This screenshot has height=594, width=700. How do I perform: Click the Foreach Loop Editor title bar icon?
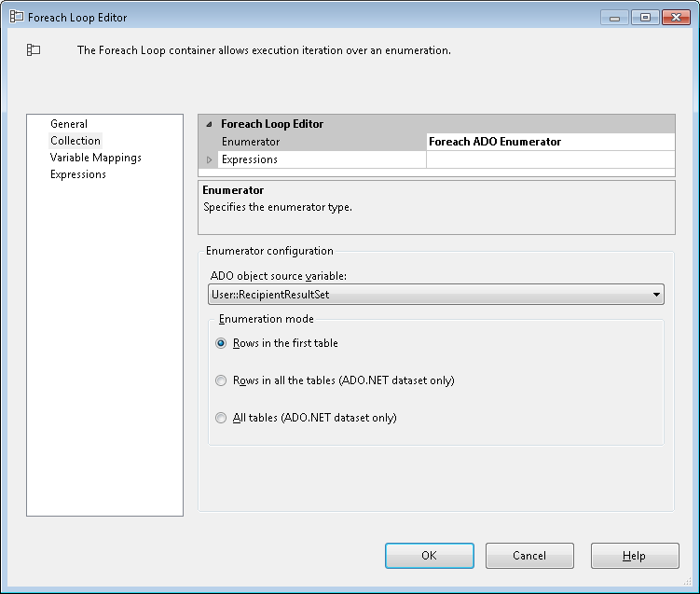click(x=16, y=17)
